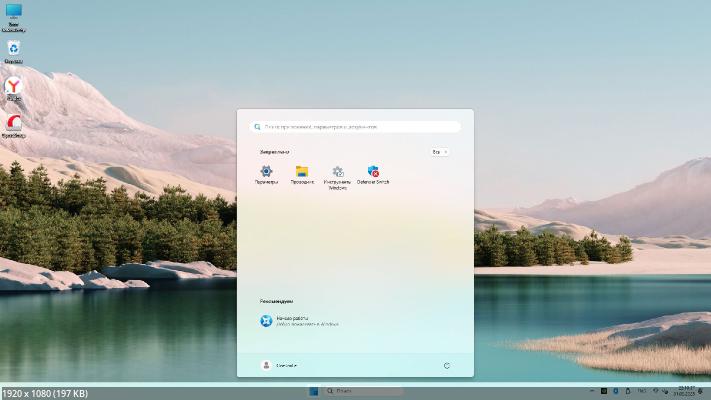
Task: Open the user account button in Start menu
Action: click(279, 365)
